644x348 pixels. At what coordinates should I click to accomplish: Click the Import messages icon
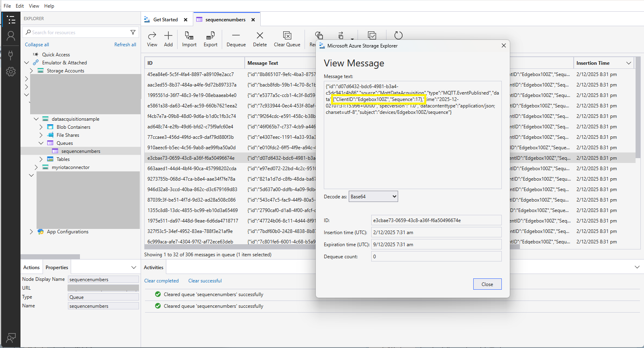click(x=189, y=36)
